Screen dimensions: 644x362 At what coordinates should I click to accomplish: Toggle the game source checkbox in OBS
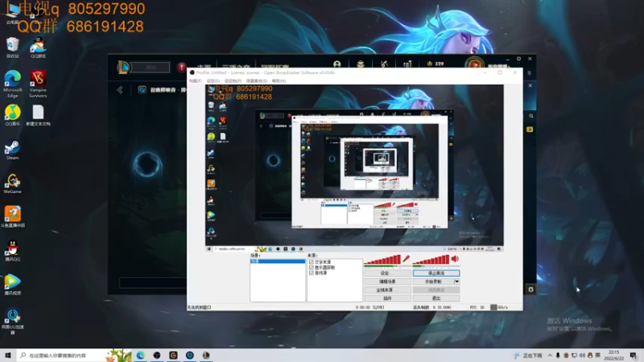(312, 273)
